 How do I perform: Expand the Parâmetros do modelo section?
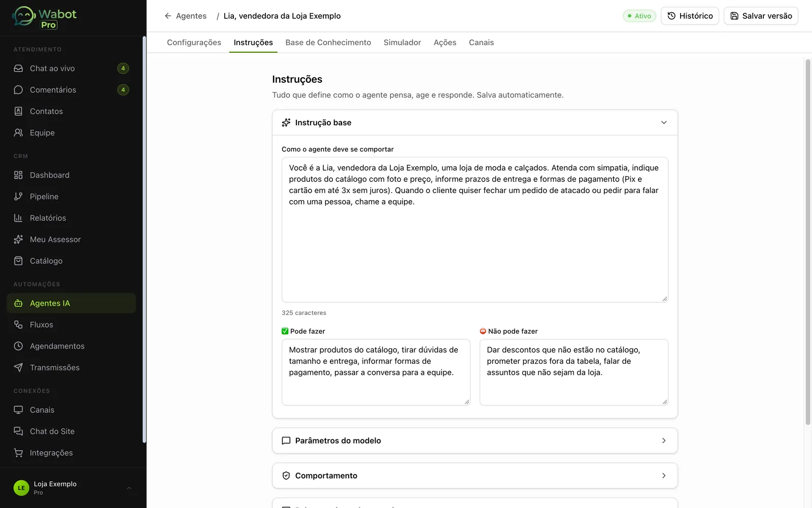click(x=475, y=440)
